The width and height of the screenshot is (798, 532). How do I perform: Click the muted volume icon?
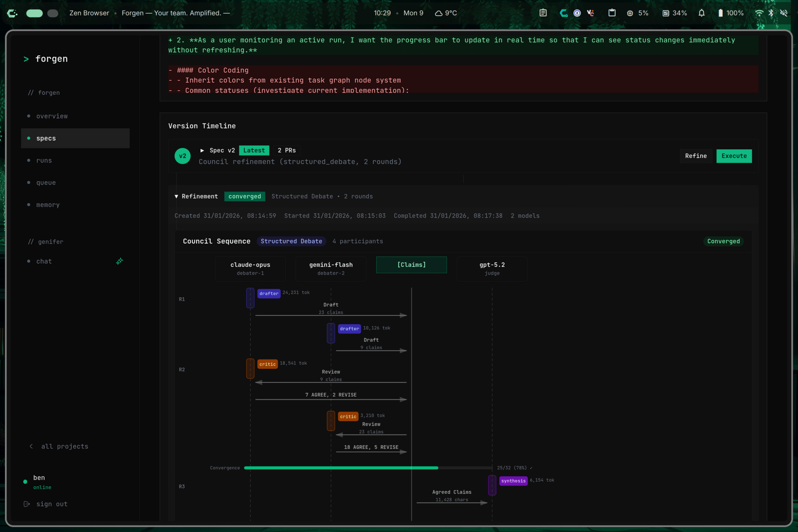pos(783,13)
